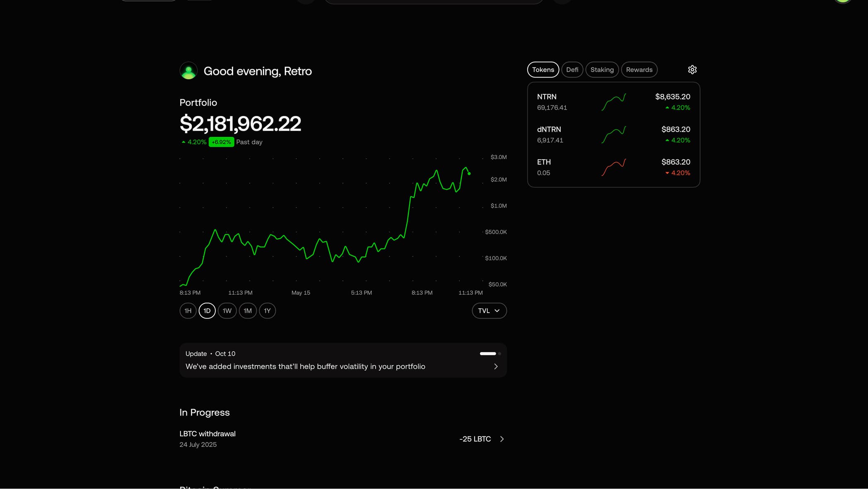Open settings gear icon beside Rewards tab

[692, 70]
